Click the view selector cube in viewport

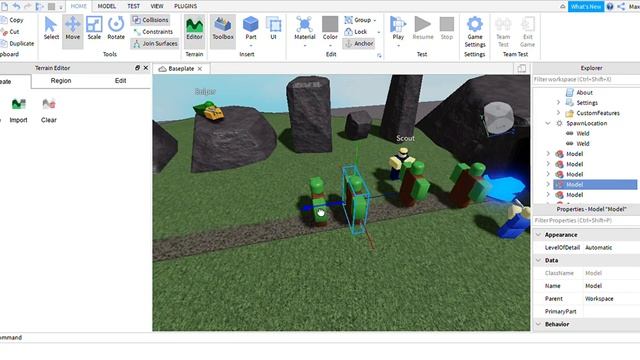498,118
